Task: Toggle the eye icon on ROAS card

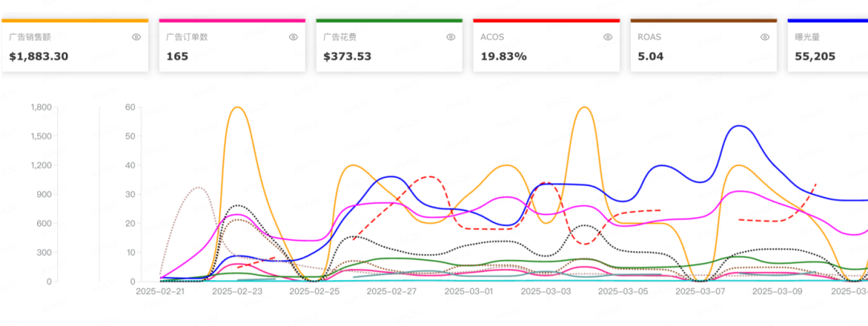Action: tap(765, 37)
